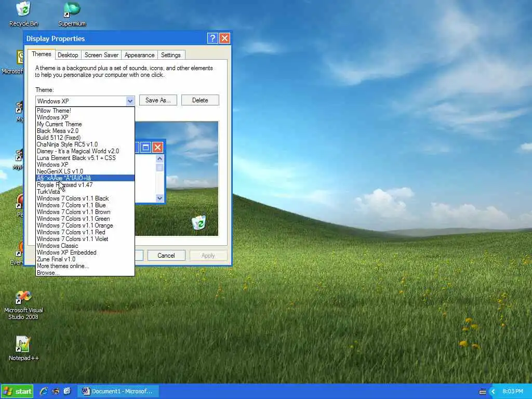Choose 'Disney - It's a Magical World v2.0'
The height and width of the screenshot is (399, 532).
(85, 151)
